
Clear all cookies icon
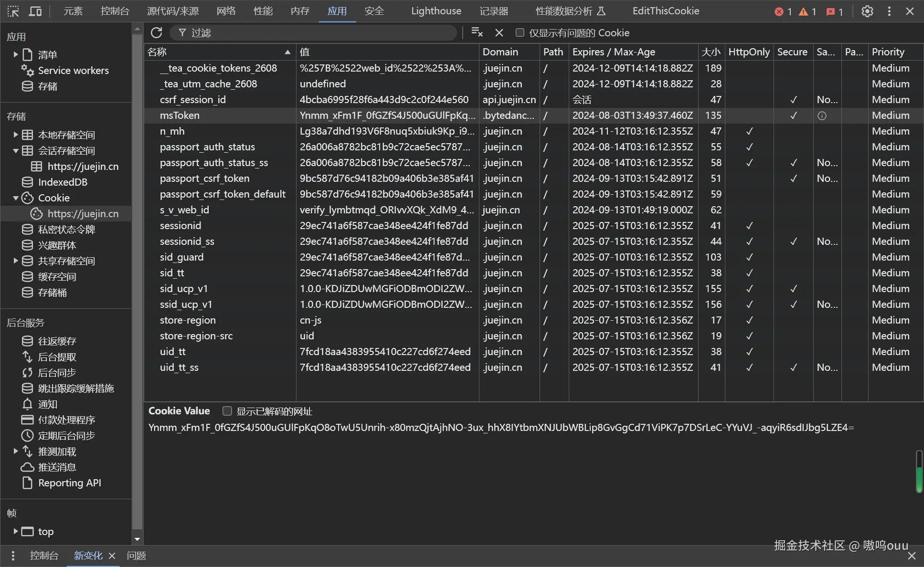(477, 32)
